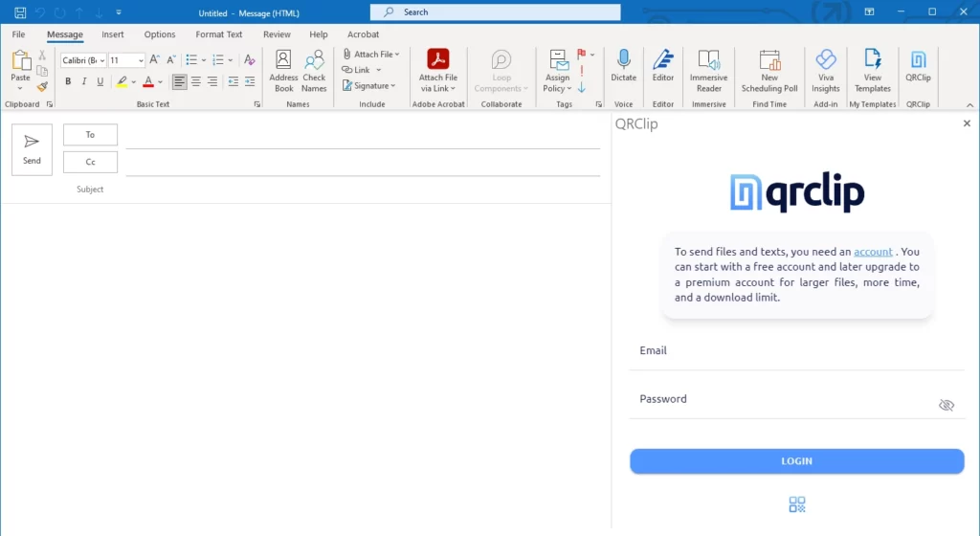
Task: Toggle Underline formatting
Action: pyautogui.click(x=100, y=81)
